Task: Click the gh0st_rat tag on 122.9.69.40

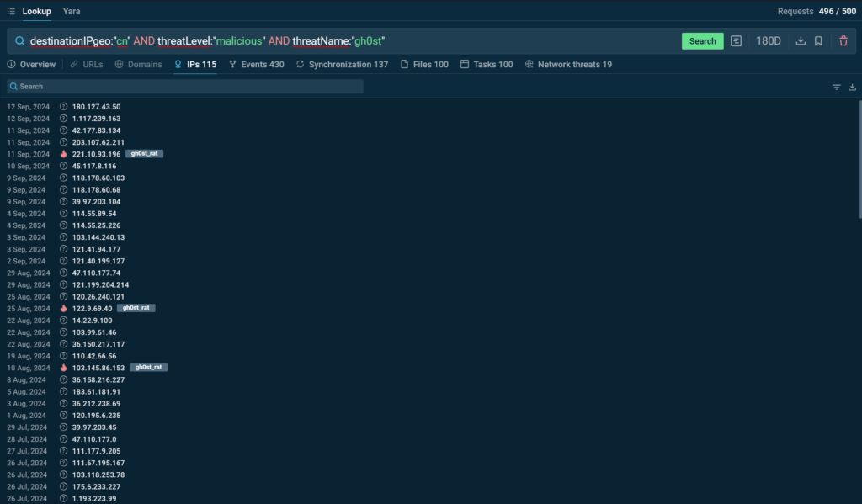Action: coord(137,309)
